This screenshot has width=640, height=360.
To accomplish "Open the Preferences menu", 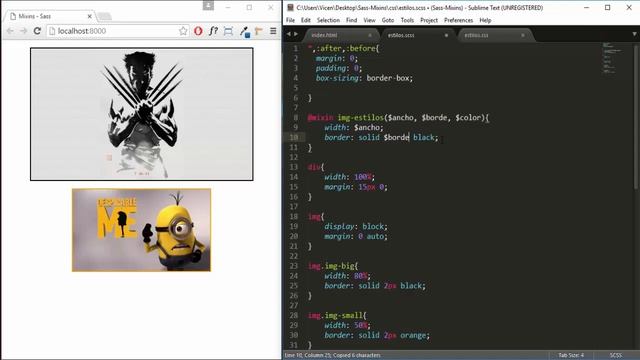I will click(458, 20).
